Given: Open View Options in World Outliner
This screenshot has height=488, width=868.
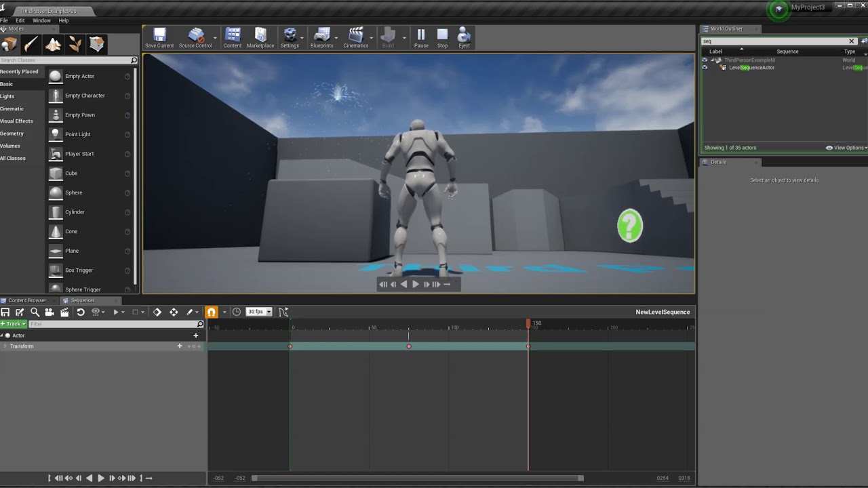Looking at the screenshot, I should 846,148.
